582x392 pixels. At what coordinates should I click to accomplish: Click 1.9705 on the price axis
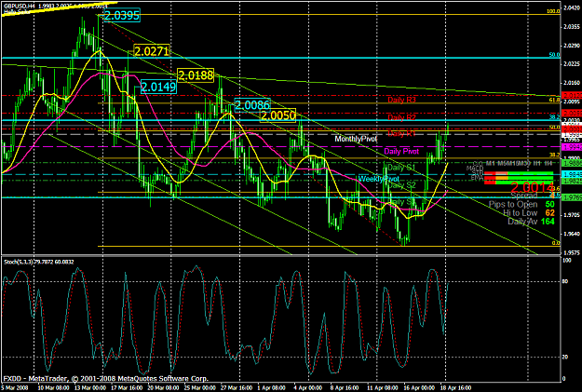click(571, 215)
